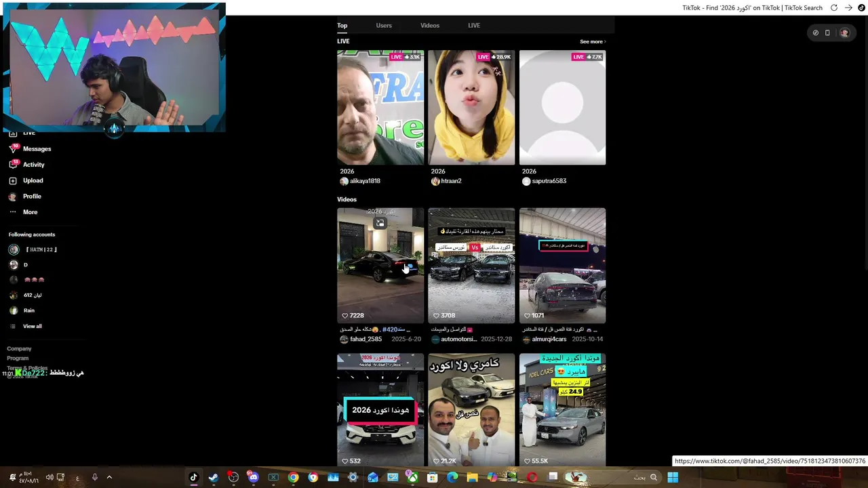The image size is (868, 488).
Task: Open the Messages icon in TikTok sidebar
Action: click(13, 148)
